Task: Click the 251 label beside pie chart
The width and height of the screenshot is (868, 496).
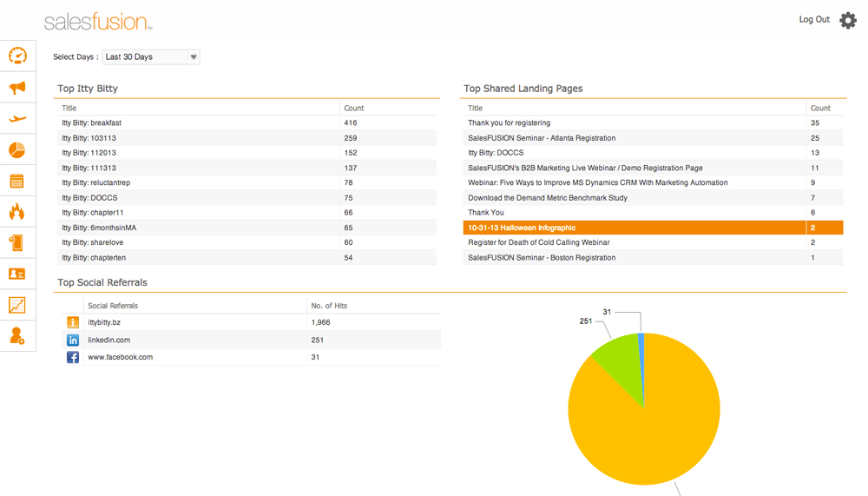Action: [x=586, y=321]
